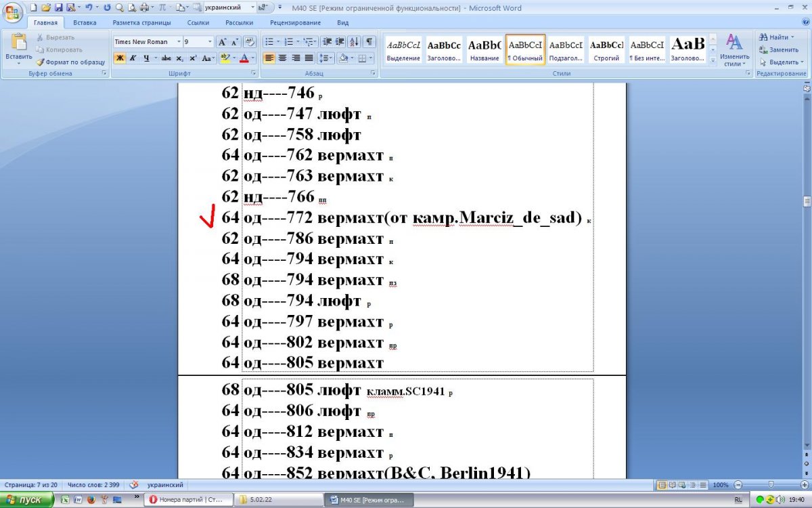The width and height of the screenshot is (812, 508).
Task: Switch to the Рассылки tab
Action: [240, 22]
